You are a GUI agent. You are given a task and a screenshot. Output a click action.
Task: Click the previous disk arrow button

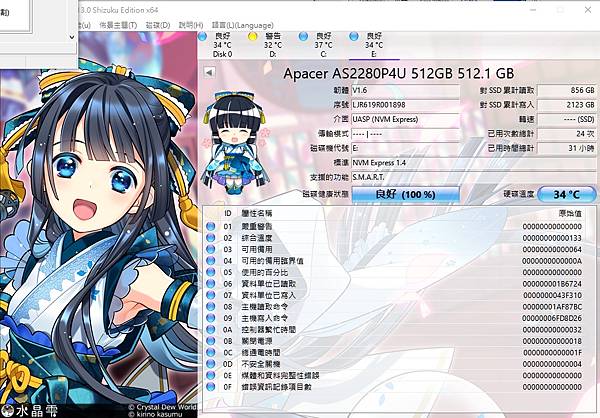[209, 72]
